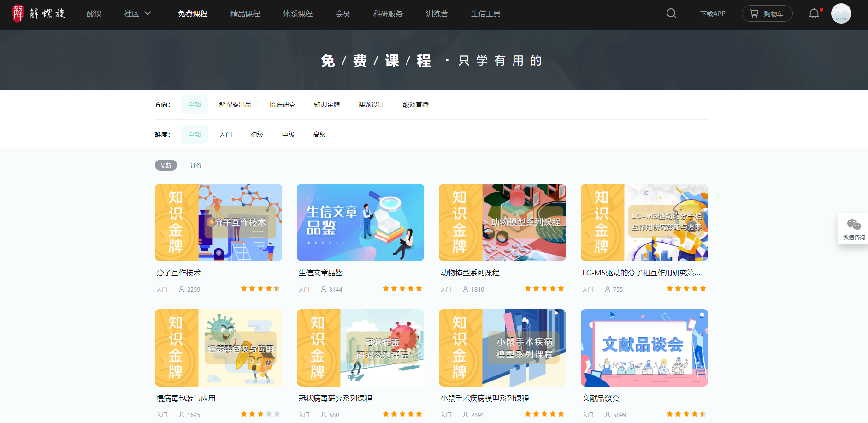868x423 pixels.
Task: Click the user avatar in the header
Action: pyautogui.click(x=841, y=13)
